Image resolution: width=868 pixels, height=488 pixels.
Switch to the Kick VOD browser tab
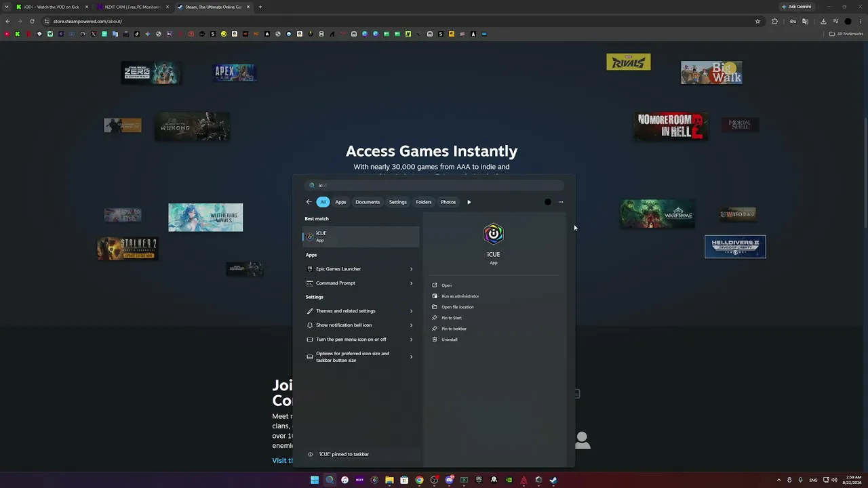click(x=53, y=7)
